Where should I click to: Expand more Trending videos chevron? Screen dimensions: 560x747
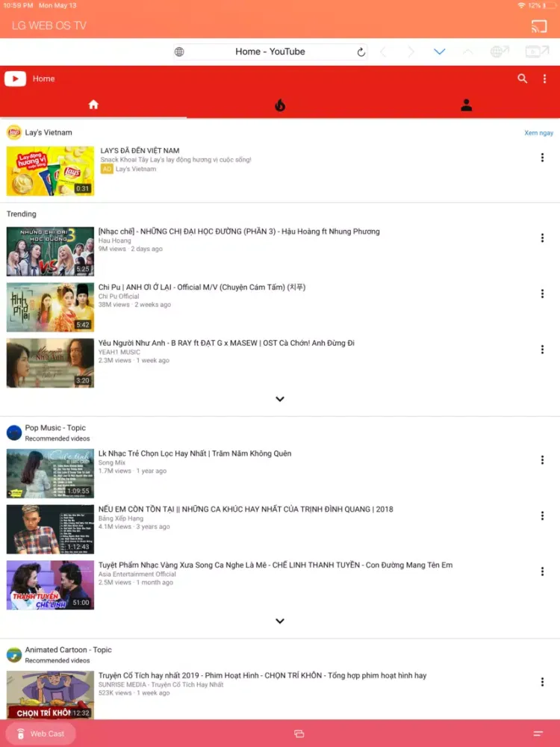(280, 399)
